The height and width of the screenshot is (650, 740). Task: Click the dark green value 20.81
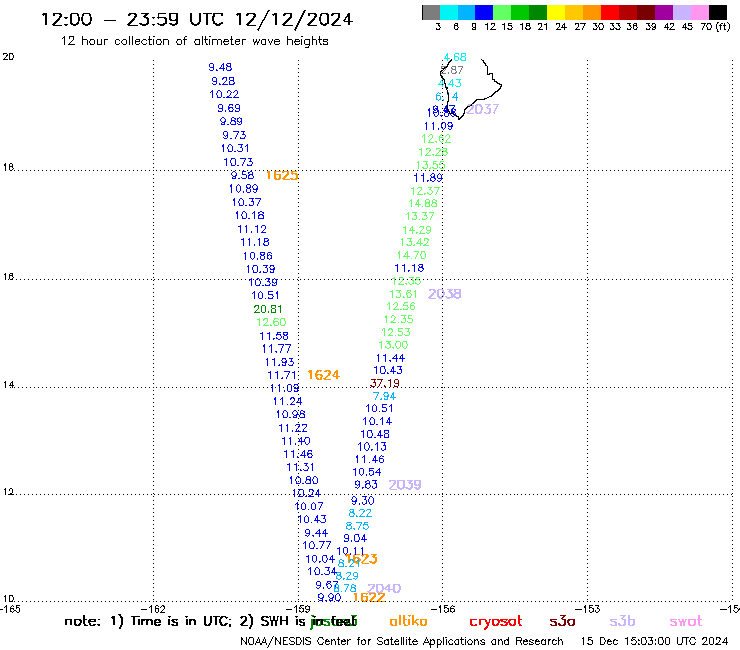tap(268, 309)
